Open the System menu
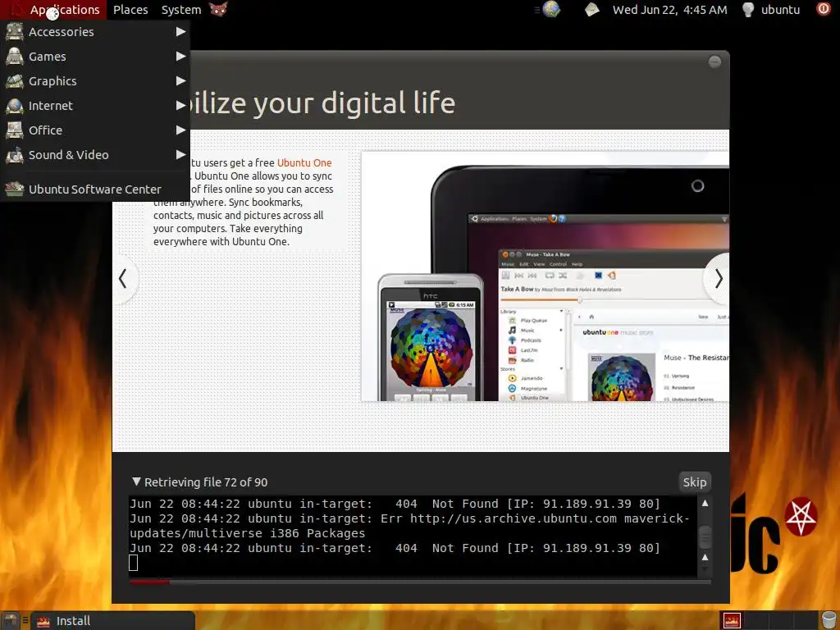 (181, 10)
